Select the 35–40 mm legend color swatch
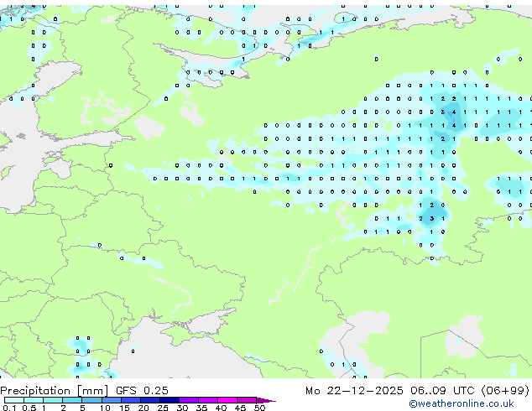The height and width of the screenshot is (411, 532). pyautogui.click(x=208, y=400)
